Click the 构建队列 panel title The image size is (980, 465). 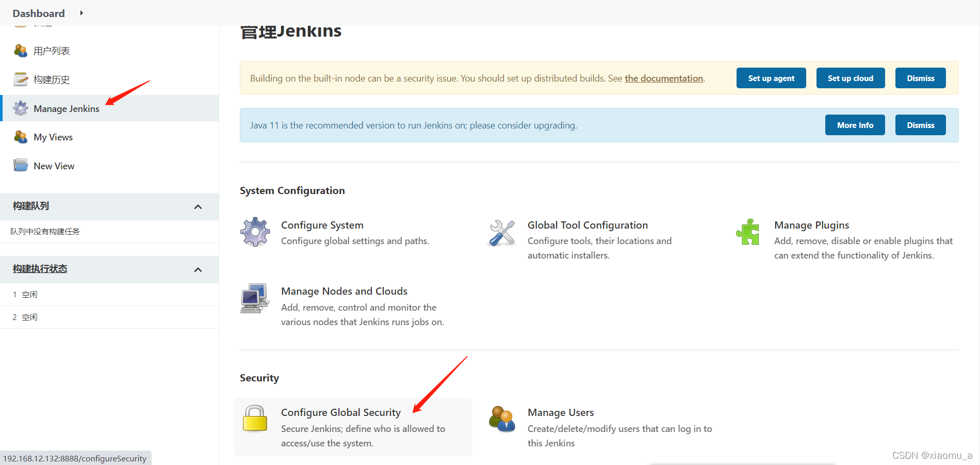pyautogui.click(x=31, y=206)
